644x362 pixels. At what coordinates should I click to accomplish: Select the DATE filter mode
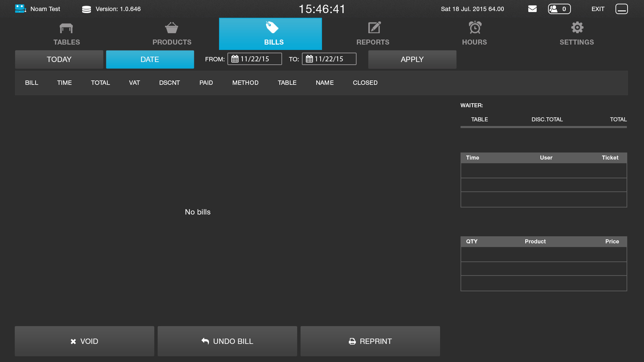pos(150,60)
